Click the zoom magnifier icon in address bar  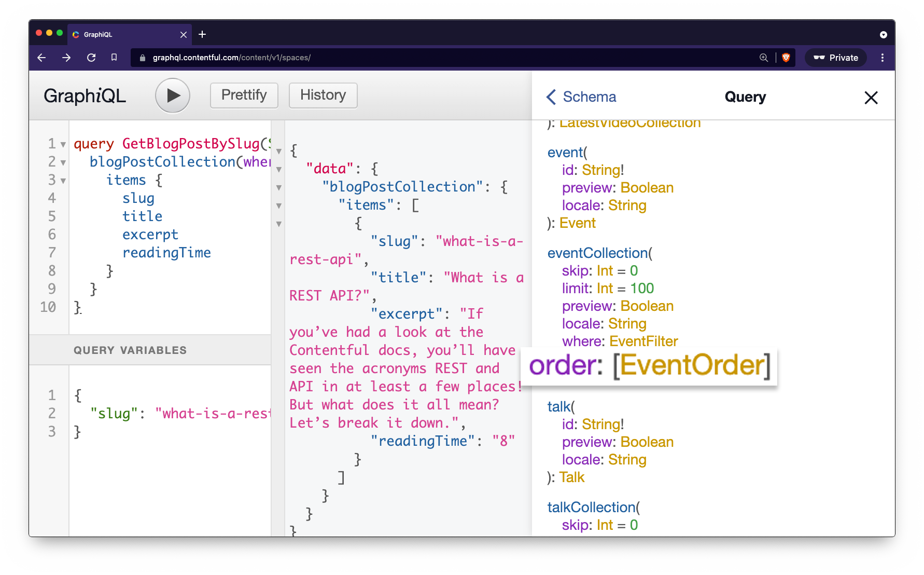(x=764, y=58)
